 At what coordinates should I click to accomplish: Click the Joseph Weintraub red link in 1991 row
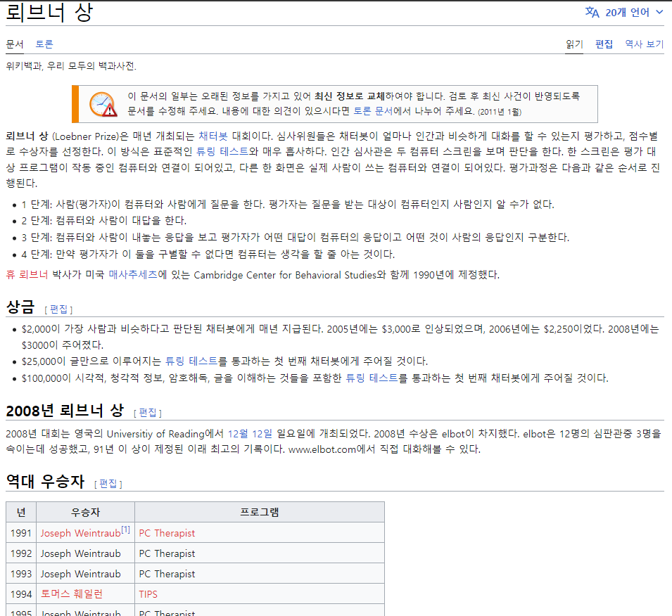(81, 533)
